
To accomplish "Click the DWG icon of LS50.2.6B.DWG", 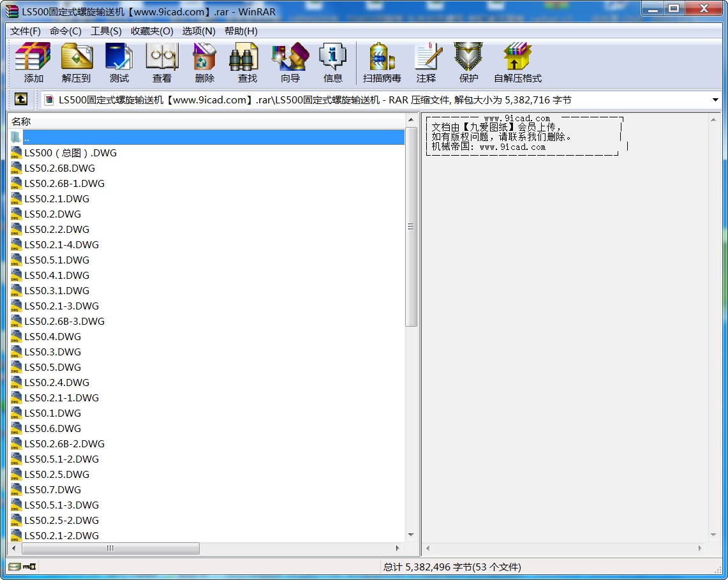I will tap(16, 168).
